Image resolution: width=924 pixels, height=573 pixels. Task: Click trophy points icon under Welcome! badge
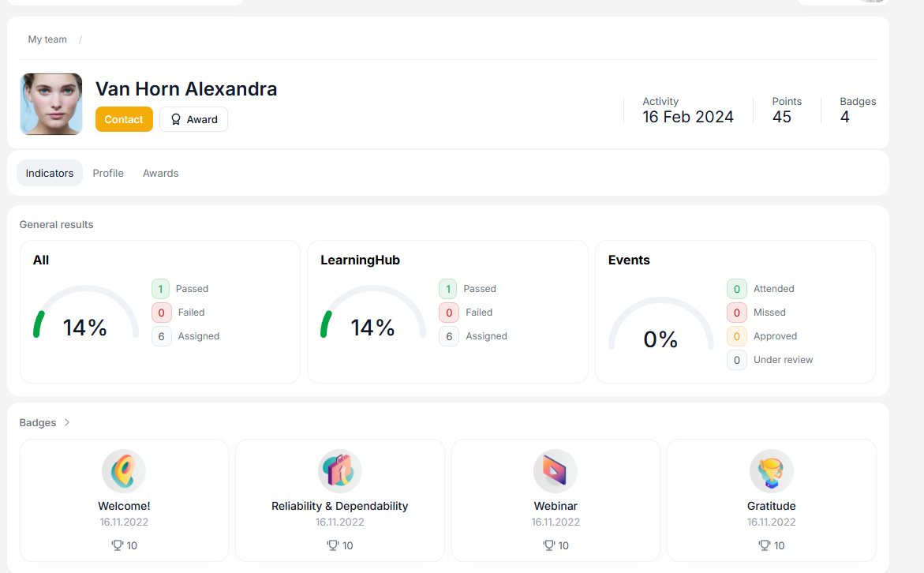117,545
